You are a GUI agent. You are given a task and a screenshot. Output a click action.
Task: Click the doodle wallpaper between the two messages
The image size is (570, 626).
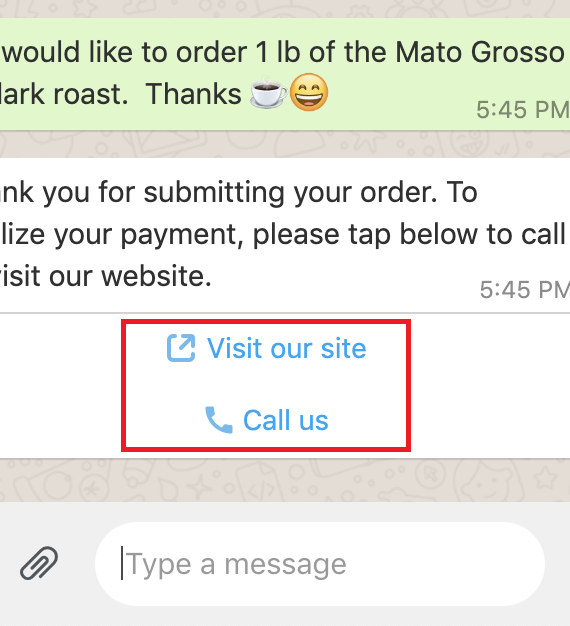tap(285, 144)
